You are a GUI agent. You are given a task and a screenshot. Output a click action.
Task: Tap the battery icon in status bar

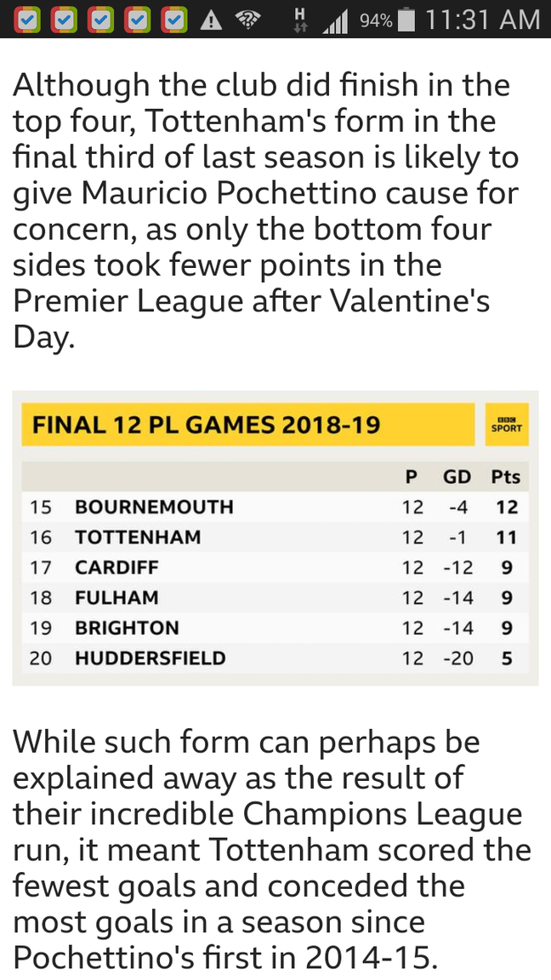(407, 20)
